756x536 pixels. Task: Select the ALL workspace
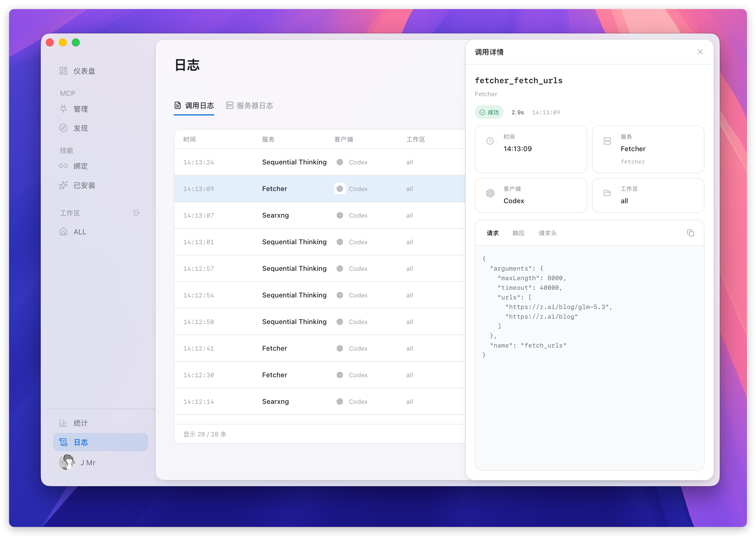click(x=101, y=232)
